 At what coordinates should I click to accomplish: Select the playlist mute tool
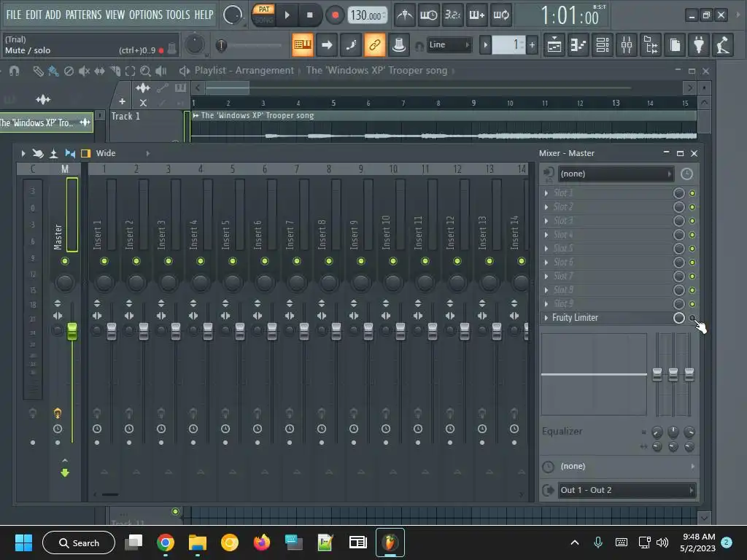click(x=85, y=71)
